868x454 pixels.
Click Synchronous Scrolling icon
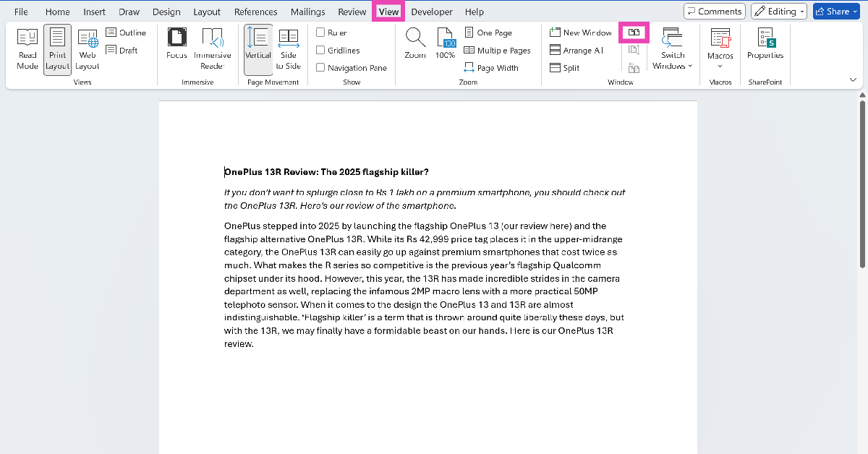(634, 50)
